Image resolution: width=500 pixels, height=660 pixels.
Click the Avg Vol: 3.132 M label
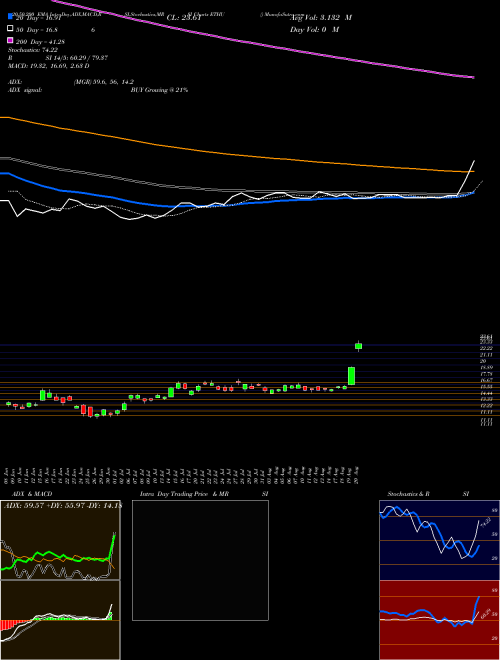tap(321, 18)
